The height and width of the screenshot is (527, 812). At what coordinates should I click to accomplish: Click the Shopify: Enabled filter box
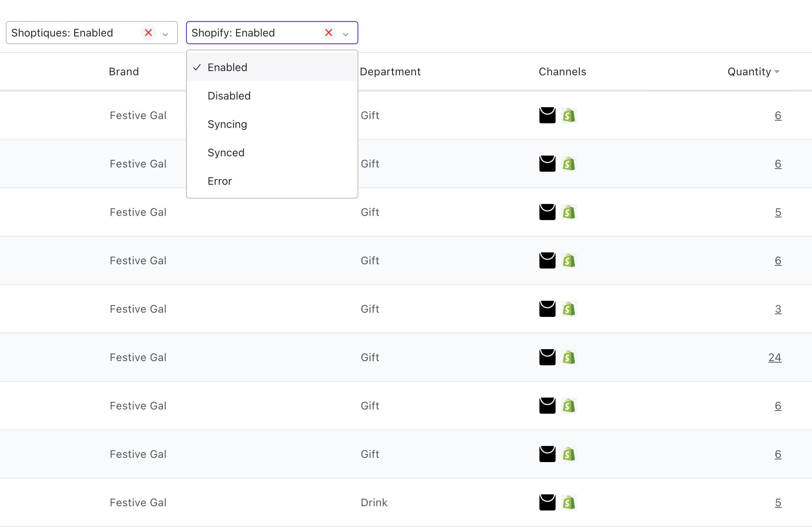click(272, 33)
